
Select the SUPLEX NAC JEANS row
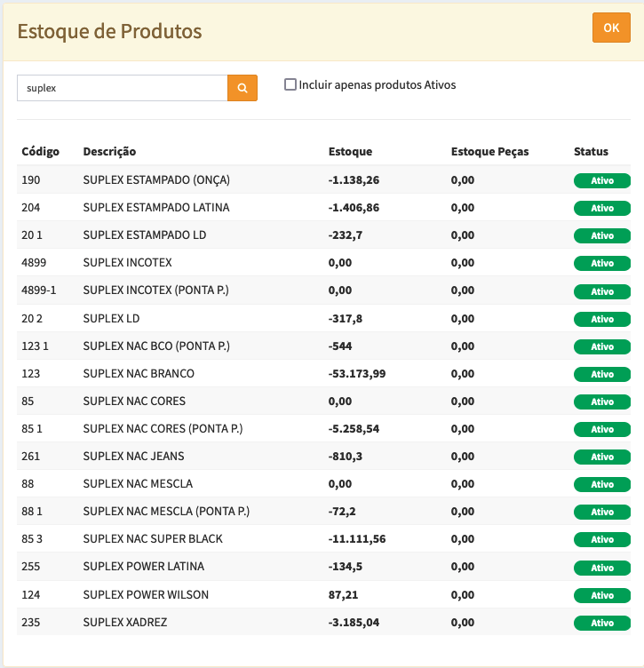pos(135,457)
